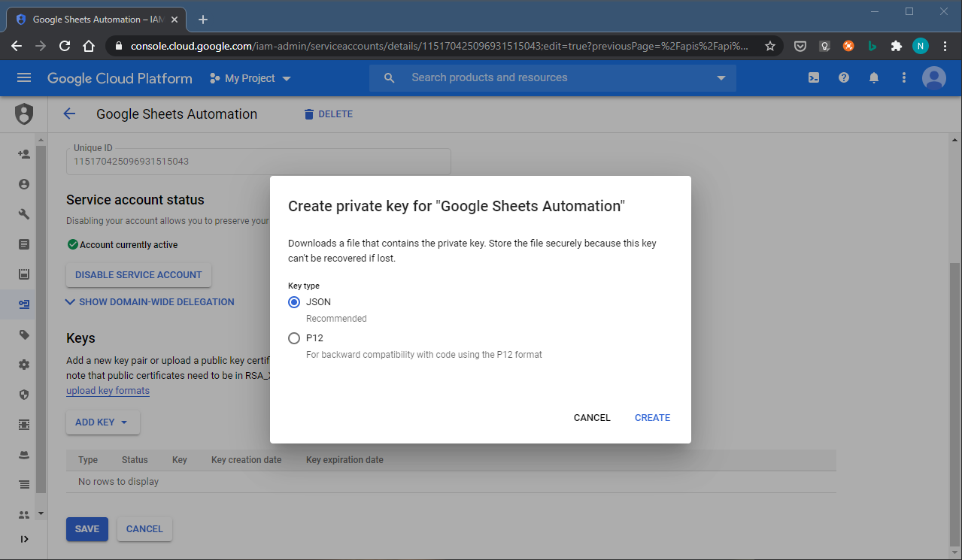Click the Delete trash icon
Viewport: 962px width, 560px height.
(x=308, y=114)
